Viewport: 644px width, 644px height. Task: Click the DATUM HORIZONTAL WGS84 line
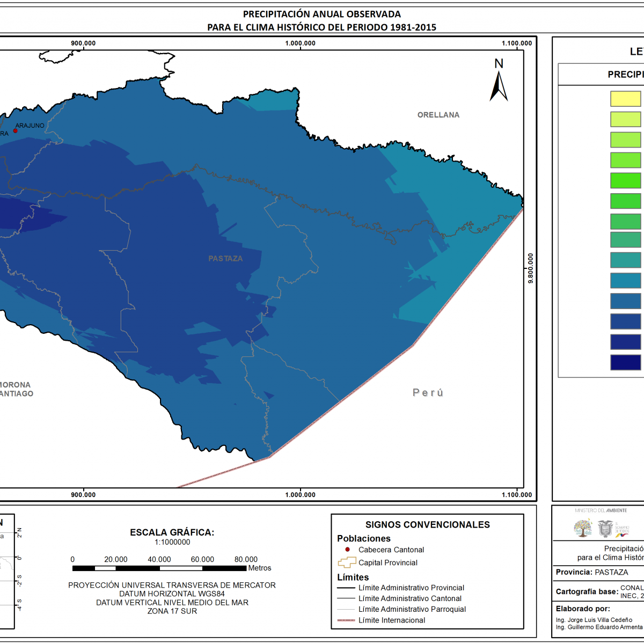[x=172, y=594]
